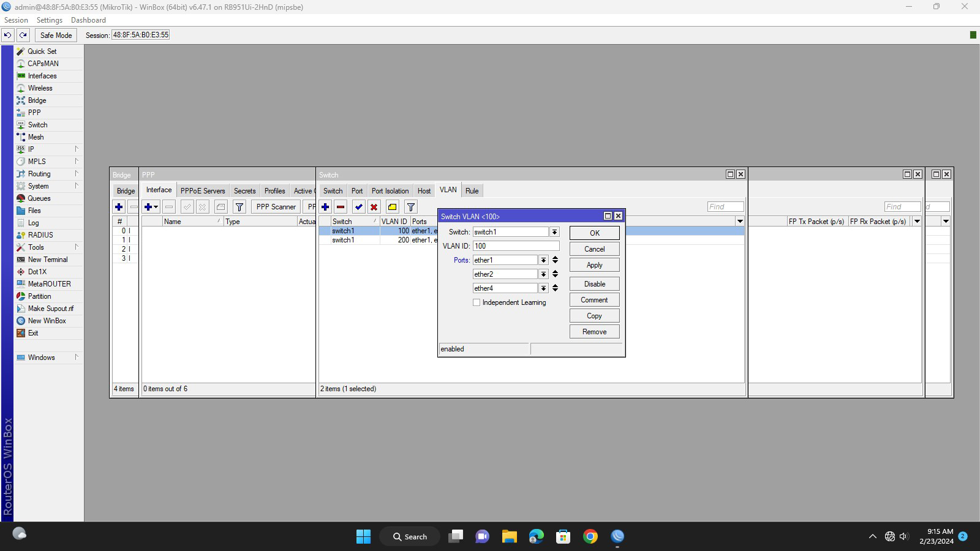Switch to the Host tab
The width and height of the screenshot is (980, 551).
click(x=424, y=191)
